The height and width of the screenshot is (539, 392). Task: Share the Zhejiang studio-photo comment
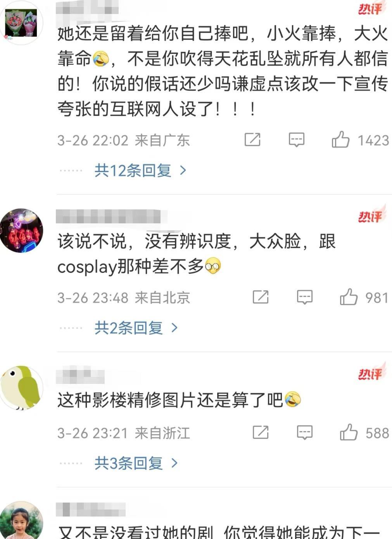[x=261, y=432]
